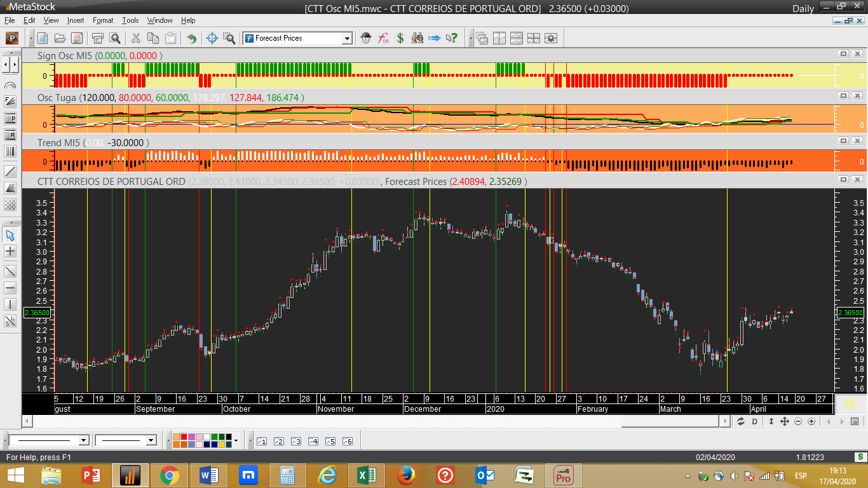The height and width of the screenshot is (488, 868).
Task: Pick the red color swatch
Action: 184,437
